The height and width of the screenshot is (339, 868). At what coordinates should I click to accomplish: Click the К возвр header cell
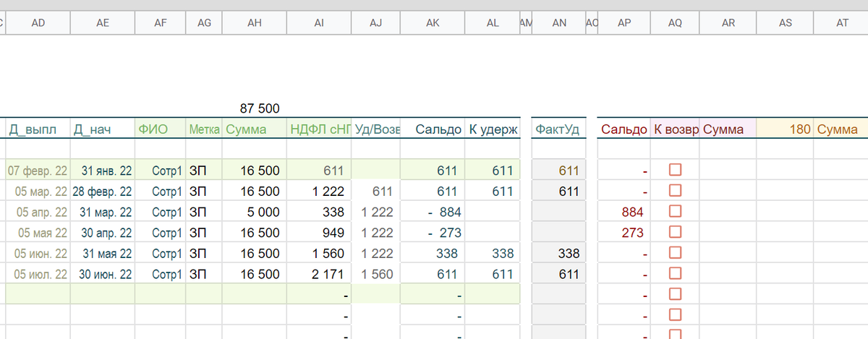click(x=675, y=129)
